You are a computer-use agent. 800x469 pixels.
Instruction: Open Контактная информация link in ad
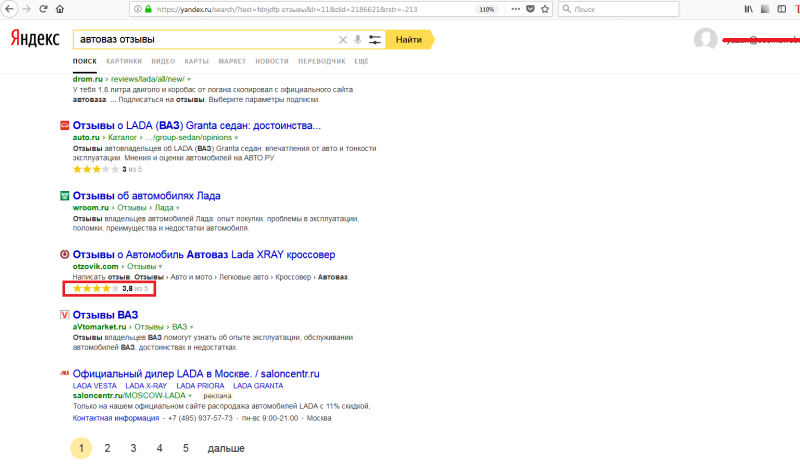pyautogui.click(x=116, y=418)
